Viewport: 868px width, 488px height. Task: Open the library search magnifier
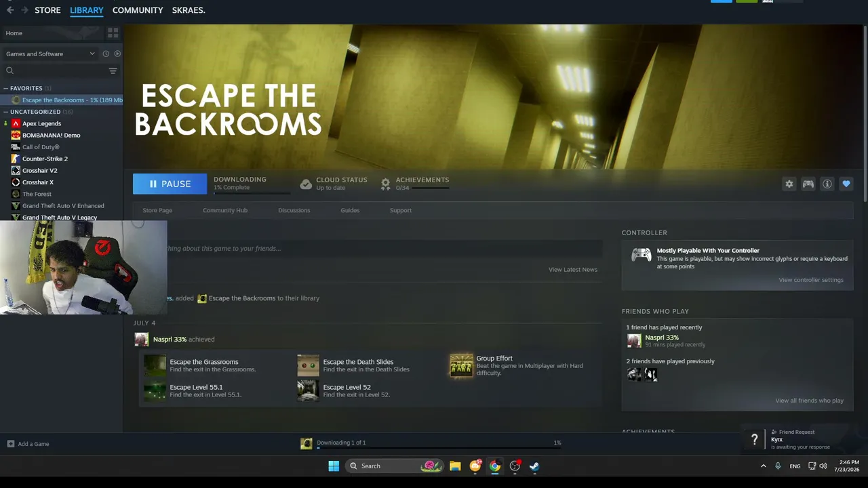point(9,70)
